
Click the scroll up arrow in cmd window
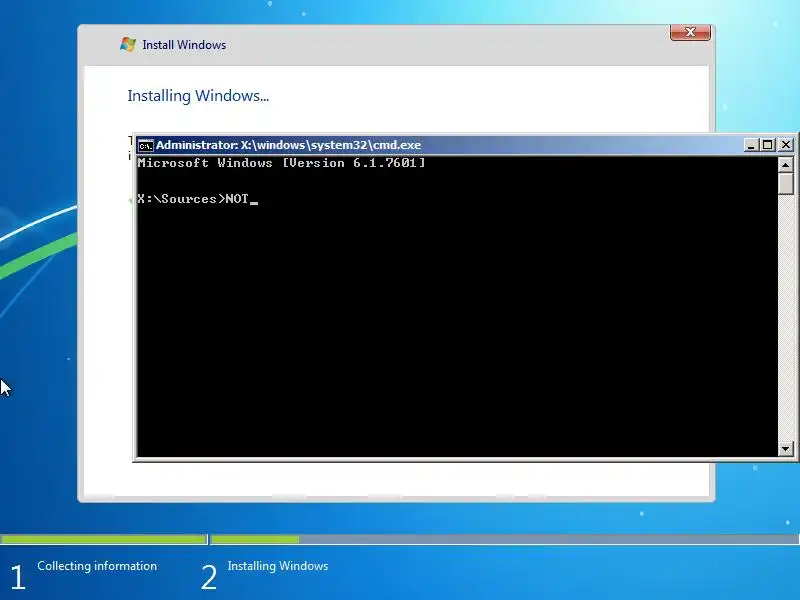[786, 164]
